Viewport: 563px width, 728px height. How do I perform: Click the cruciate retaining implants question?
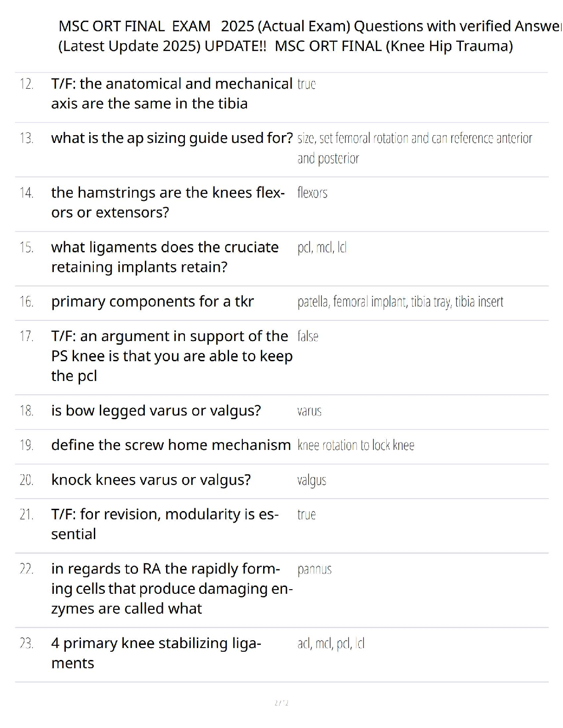click(165, 257)
